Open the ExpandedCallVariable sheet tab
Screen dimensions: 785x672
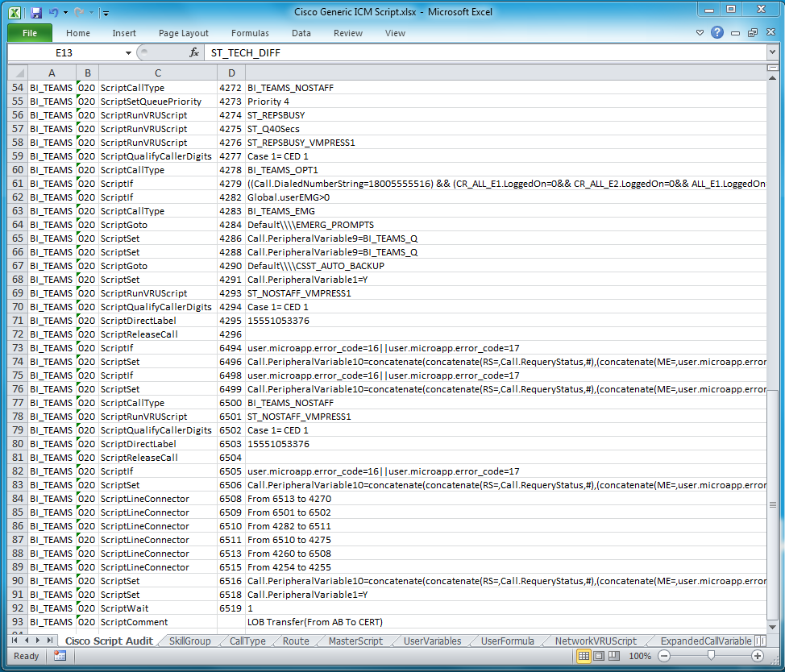(x=705, y=641)
